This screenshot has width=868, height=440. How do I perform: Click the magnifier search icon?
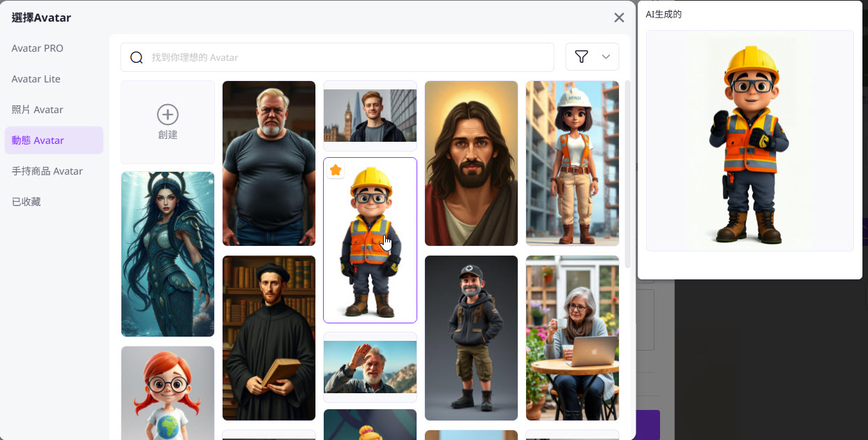coord(137,57)
